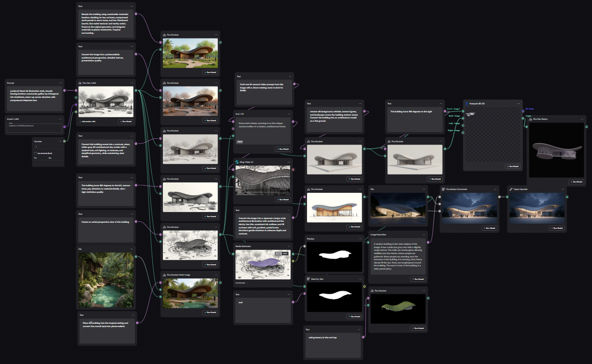The image size is (592, 364).
Task: Open the Flux Dev LoRA options menu
Action: tap(132, 83)
